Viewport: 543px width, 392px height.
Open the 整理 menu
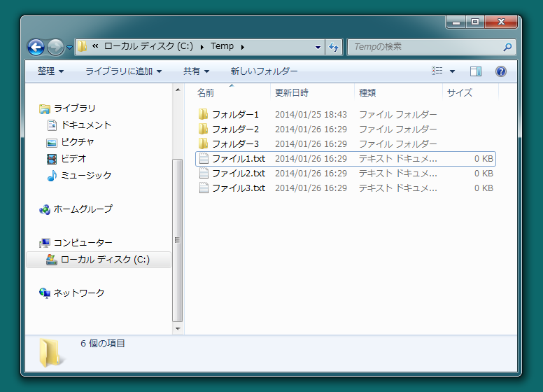(50, 71)
